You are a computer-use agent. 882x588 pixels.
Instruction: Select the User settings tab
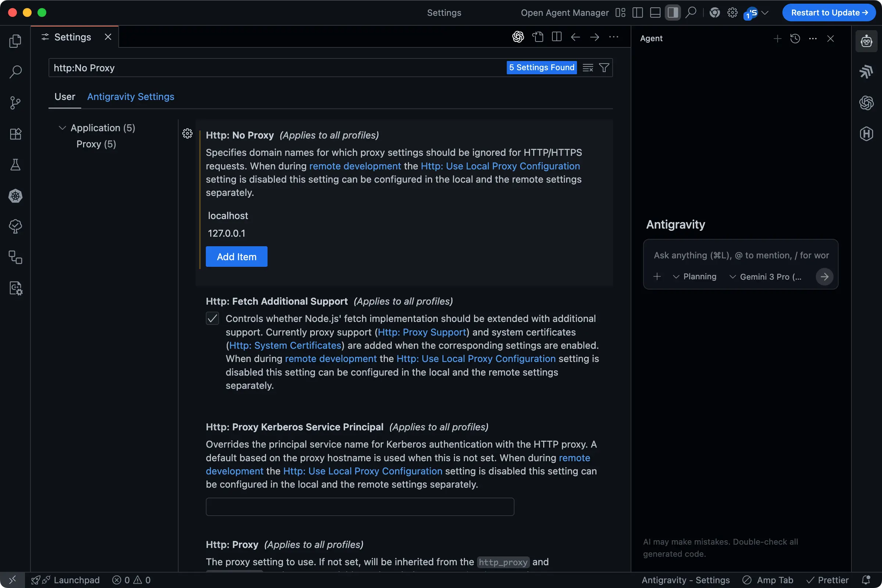tap(65, 97)
